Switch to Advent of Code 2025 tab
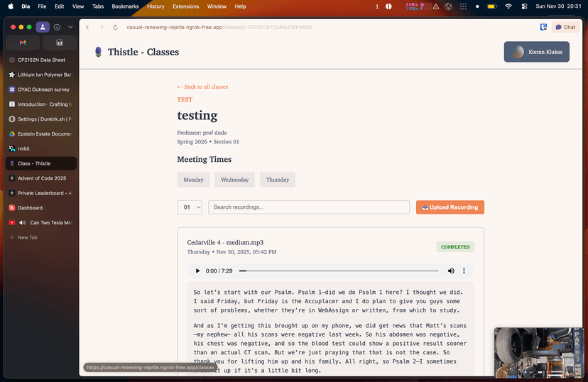Image resolution: width=588 pixels, height=382 pixels. coord(41,178)
